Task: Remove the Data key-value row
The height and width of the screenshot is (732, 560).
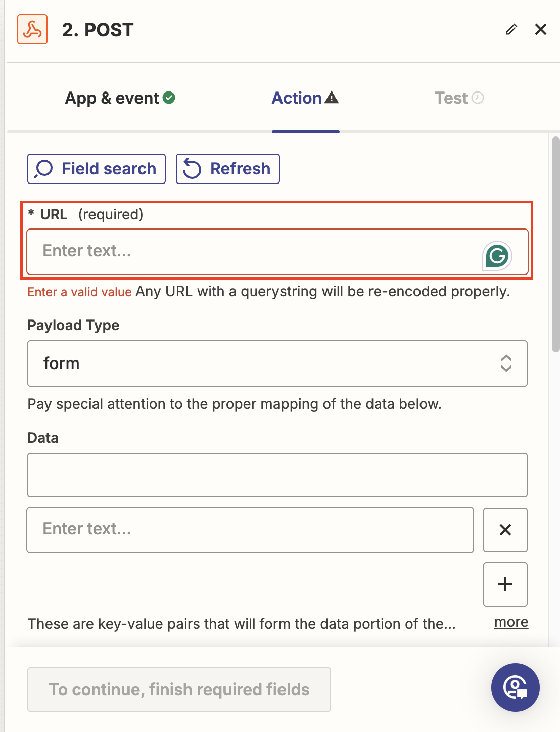Action: (x=505, y=530)
